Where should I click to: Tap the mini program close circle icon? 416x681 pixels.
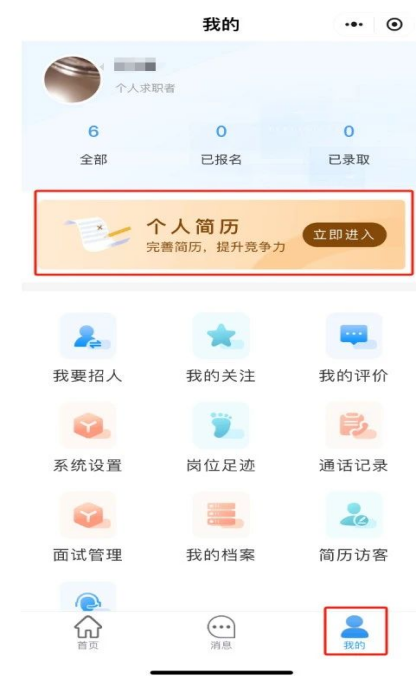click(x=394, y=24)
